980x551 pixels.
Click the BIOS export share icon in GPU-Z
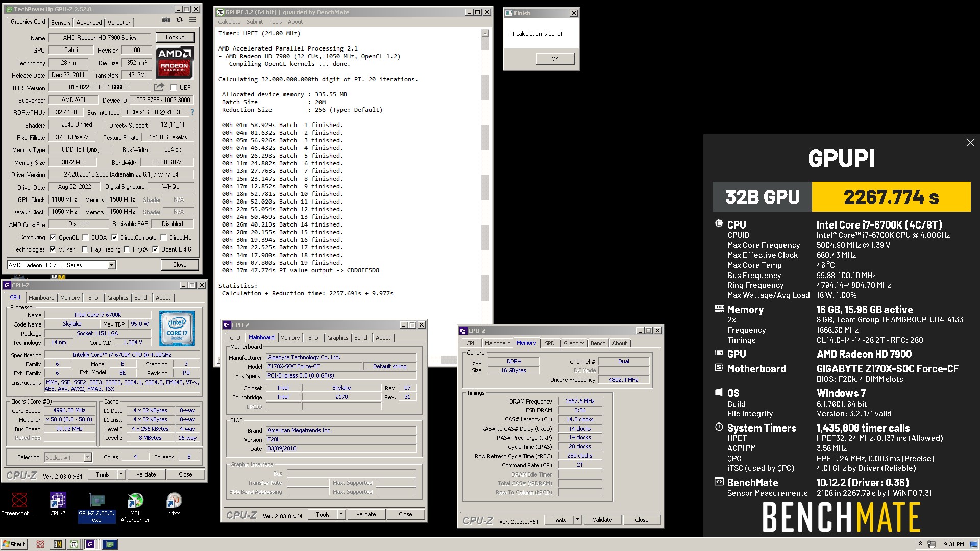[159, 87]
